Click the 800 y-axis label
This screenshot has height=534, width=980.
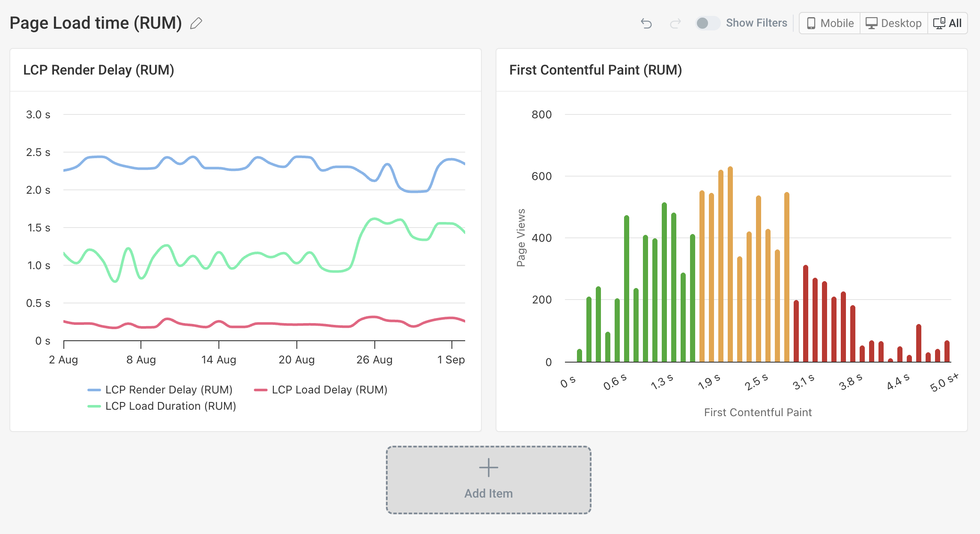pos(542,114)
